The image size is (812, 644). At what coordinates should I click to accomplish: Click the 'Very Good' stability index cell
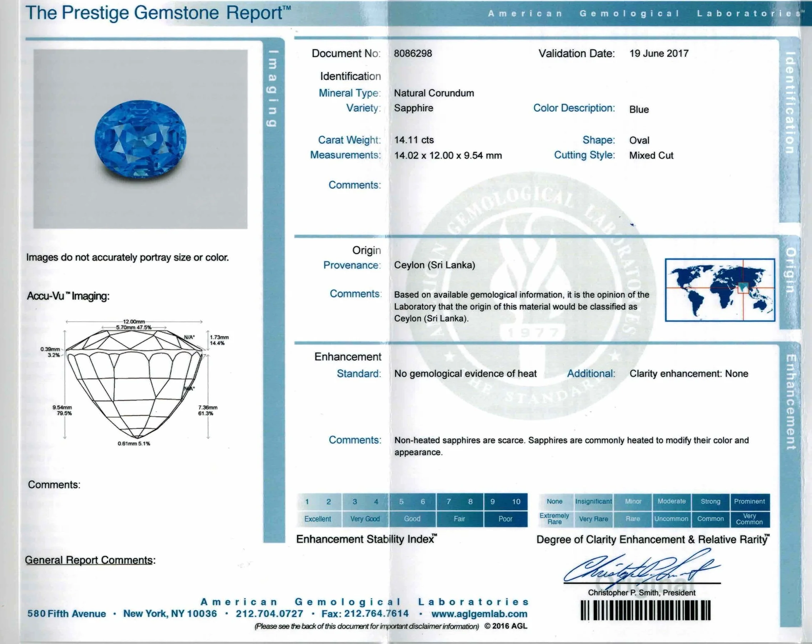click(x=365, y=519)
